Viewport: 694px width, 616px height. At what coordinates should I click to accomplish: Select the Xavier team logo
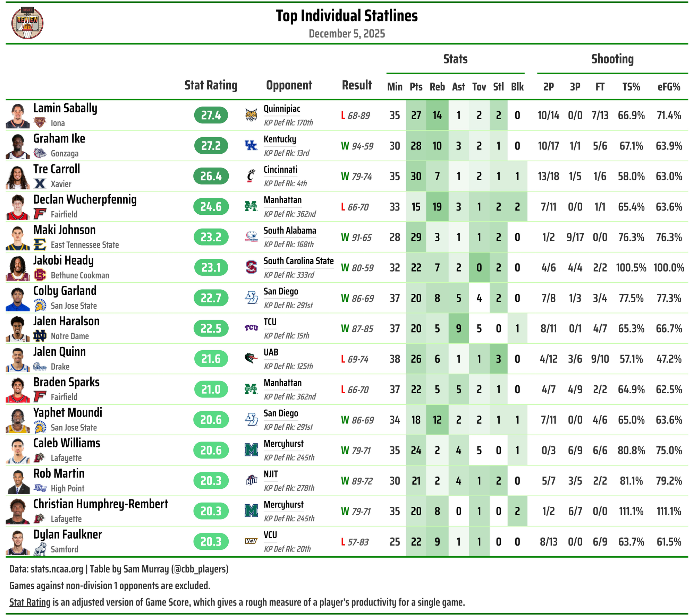click(40, 183)
